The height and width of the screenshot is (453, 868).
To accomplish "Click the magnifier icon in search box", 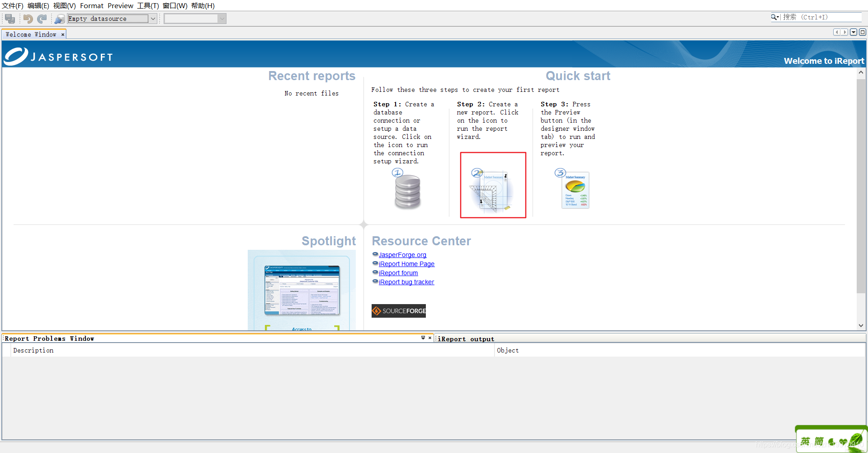I will click(x=775, y=17).
